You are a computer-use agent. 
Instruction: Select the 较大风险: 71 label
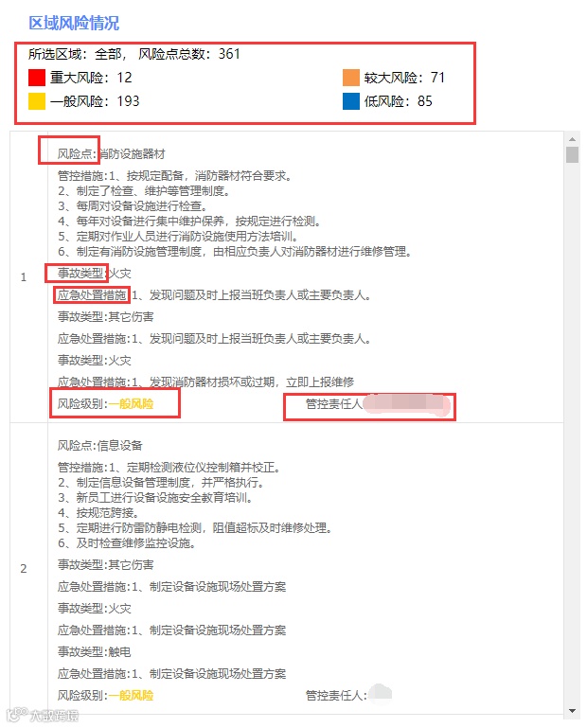[x=404, y=78]
